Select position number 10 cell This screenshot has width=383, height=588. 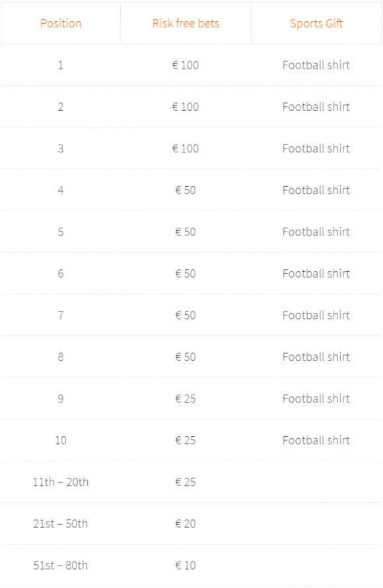pos(61,440)
